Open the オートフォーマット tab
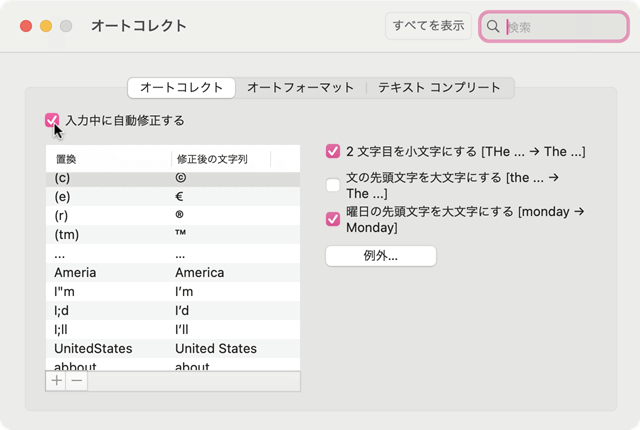The height and width of the screenshot is (430, 640). tap(300, 88)
